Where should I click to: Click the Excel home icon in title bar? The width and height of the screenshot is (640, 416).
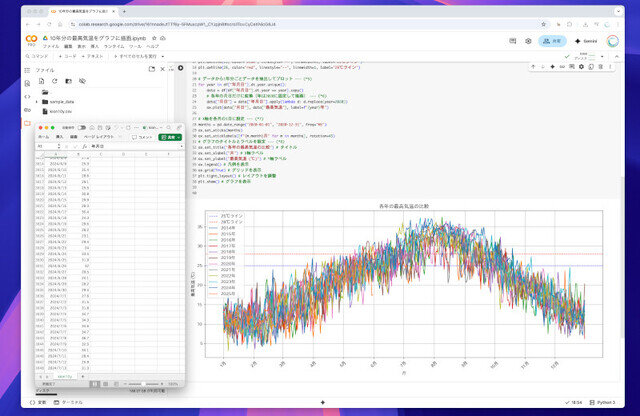click(92, 128)
